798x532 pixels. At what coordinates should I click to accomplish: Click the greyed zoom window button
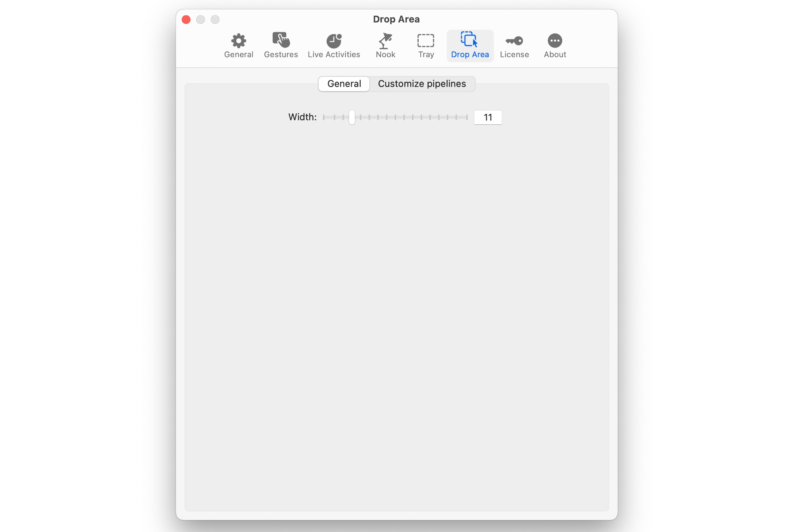tap(215, 20)
